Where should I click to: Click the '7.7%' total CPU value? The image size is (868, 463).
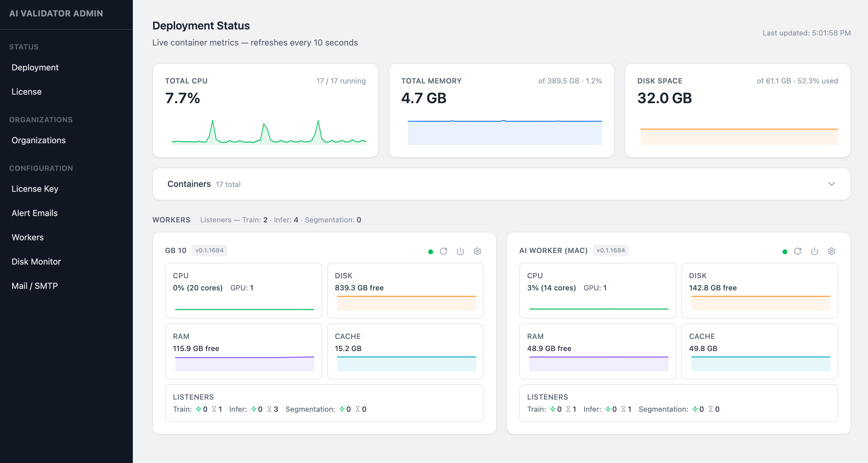tap(182, 98)
